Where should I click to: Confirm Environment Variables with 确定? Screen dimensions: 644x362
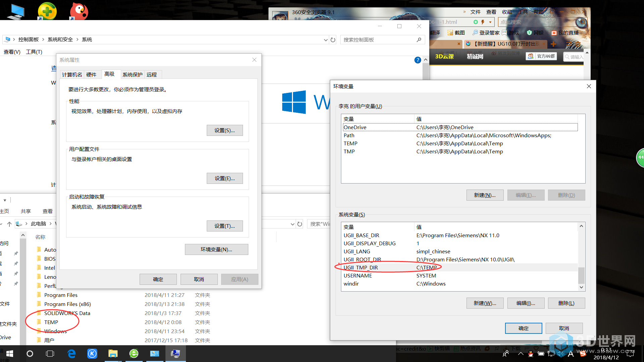tap(524, 328)
